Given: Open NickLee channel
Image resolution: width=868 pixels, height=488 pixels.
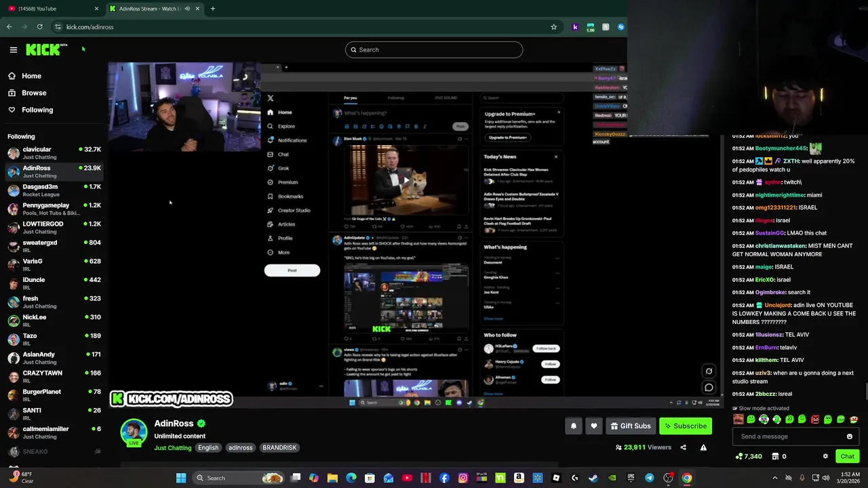Looking at the screenshot, I should pyautogui.click(x=54, y=321).
